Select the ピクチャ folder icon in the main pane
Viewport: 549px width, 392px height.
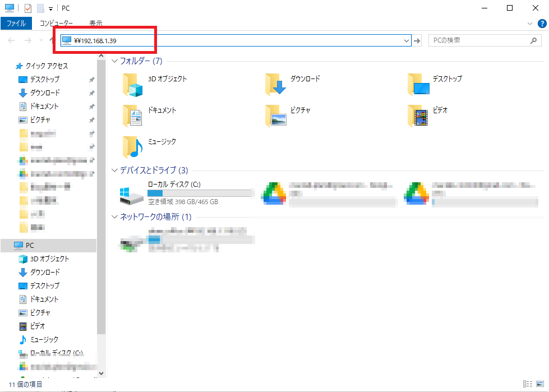[275, 116]
